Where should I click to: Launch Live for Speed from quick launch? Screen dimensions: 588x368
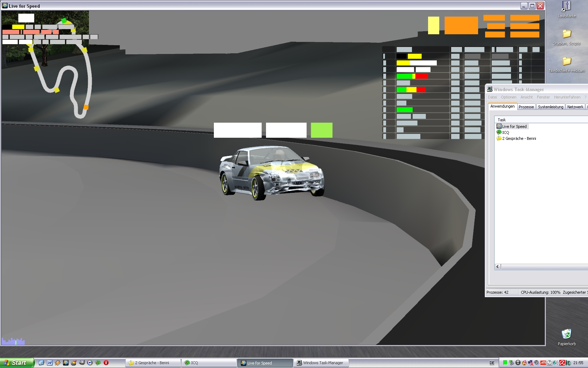pyautogui.click(x=65, y=363)
